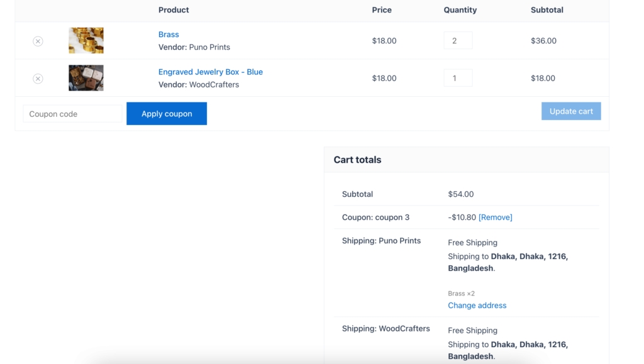This screenshot has width=644, height=364.
Task: Click the Price column header
Action: point(382,9)
